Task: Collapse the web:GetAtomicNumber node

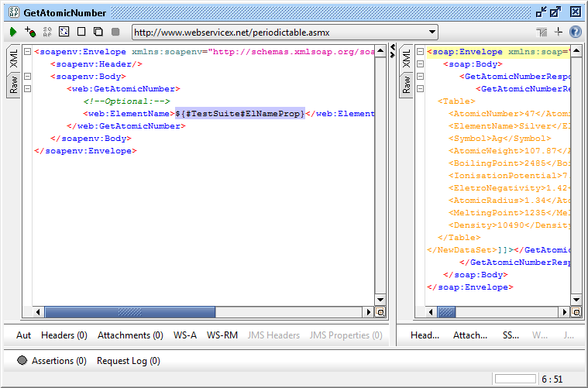Action: [x=27, y=89]
